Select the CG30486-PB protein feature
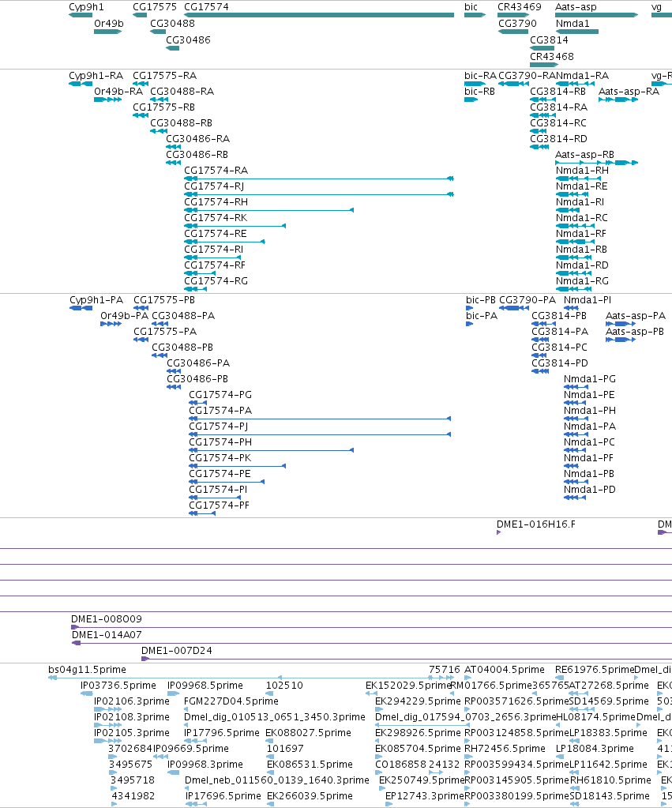Viewport: 672px width, 808px height. point(174,387)
